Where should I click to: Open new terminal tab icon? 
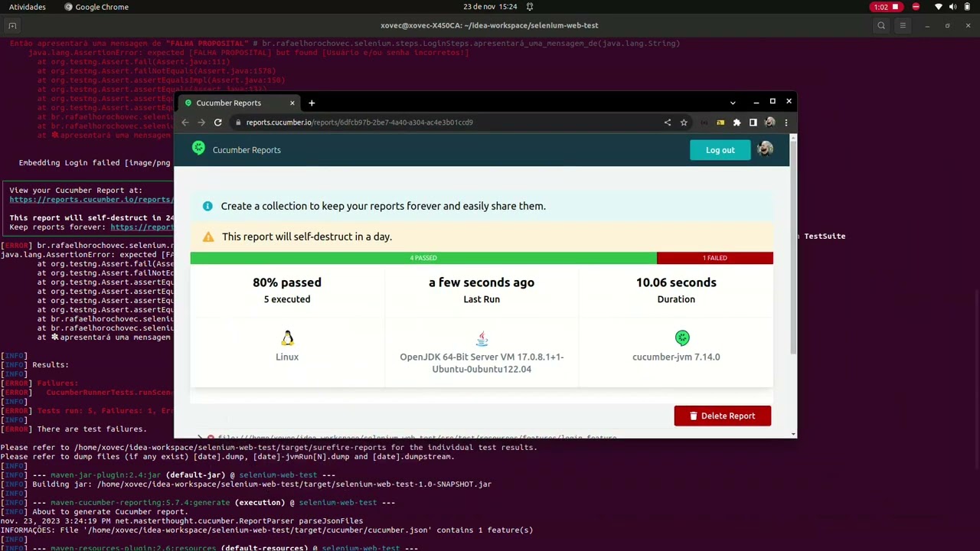[x=12, y=26]
